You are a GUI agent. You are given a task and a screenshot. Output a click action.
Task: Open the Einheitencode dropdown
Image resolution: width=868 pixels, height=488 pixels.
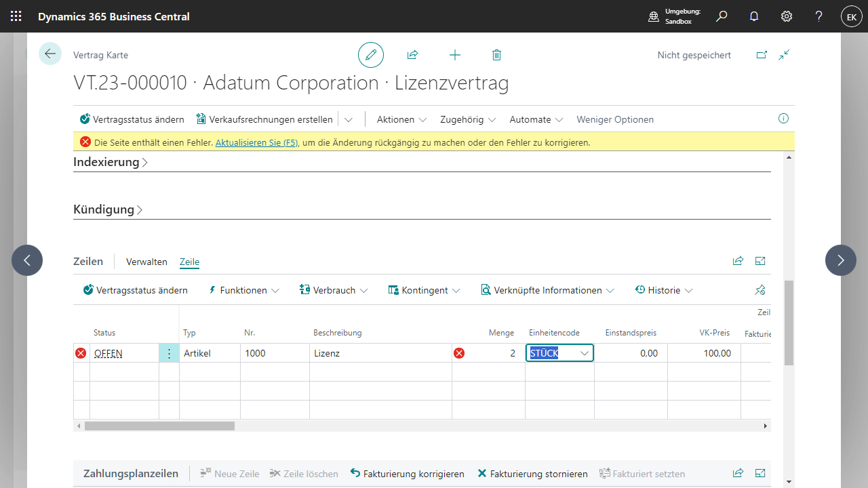(x=584, y=353)
